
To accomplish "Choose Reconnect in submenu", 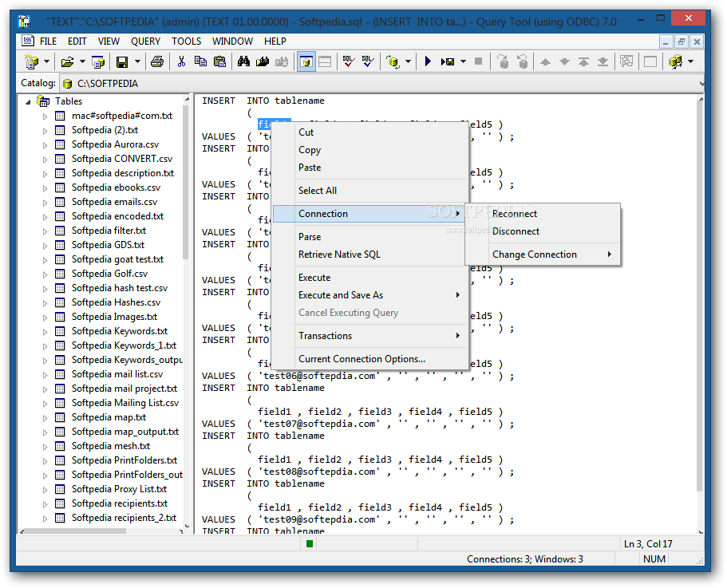I will [543, 214].
